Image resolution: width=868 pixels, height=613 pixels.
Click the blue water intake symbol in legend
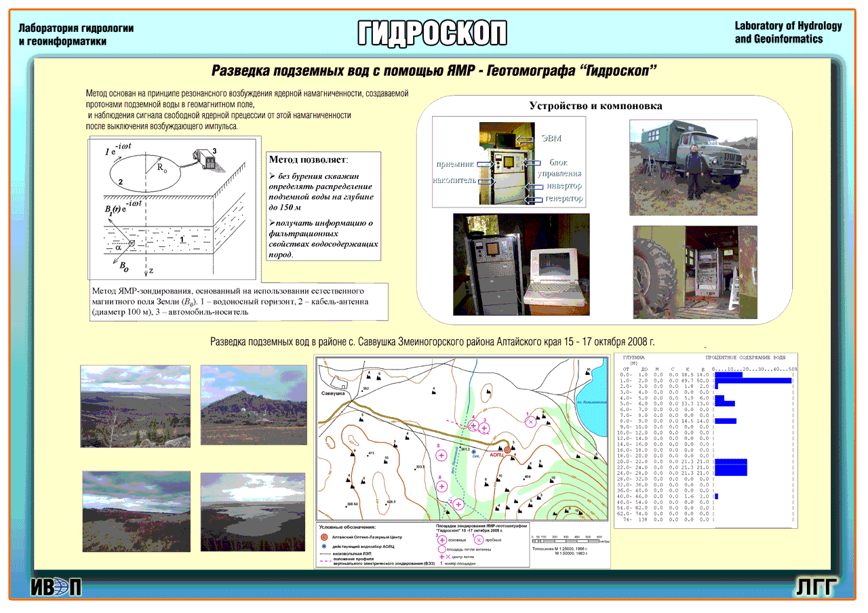[324, 546]
